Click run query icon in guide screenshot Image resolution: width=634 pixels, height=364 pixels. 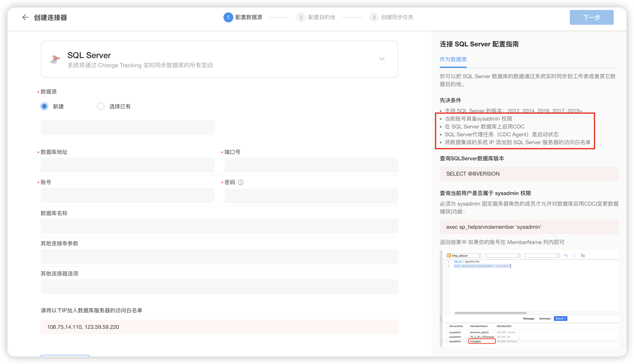[x=566, y=255]
